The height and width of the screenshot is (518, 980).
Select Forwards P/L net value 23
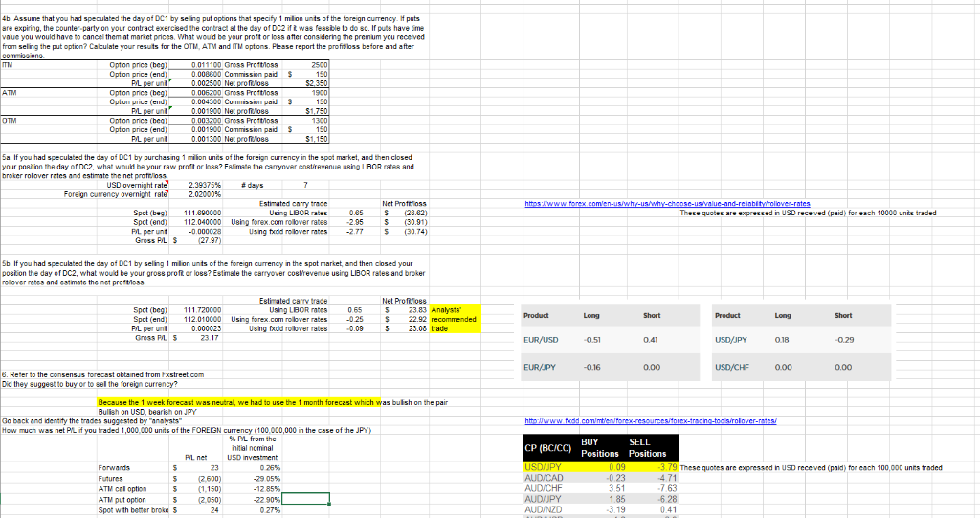pyautogui.click(x=195, y=468)
